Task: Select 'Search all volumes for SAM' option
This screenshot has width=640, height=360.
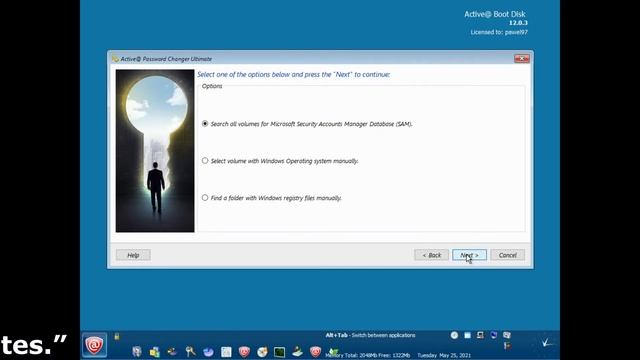Action: [307, 124]
